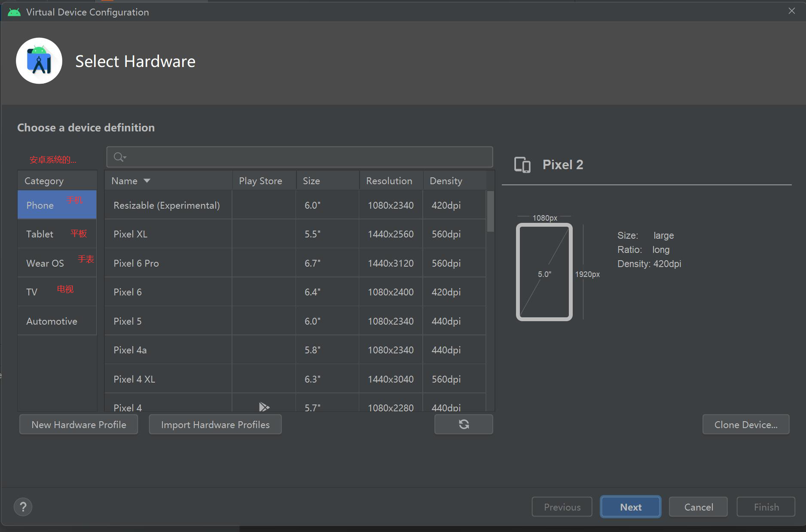This screenshot has width=806, height=532.
Task: Click the device icon beside Pixel 2
Action: [x=522, y=165]
